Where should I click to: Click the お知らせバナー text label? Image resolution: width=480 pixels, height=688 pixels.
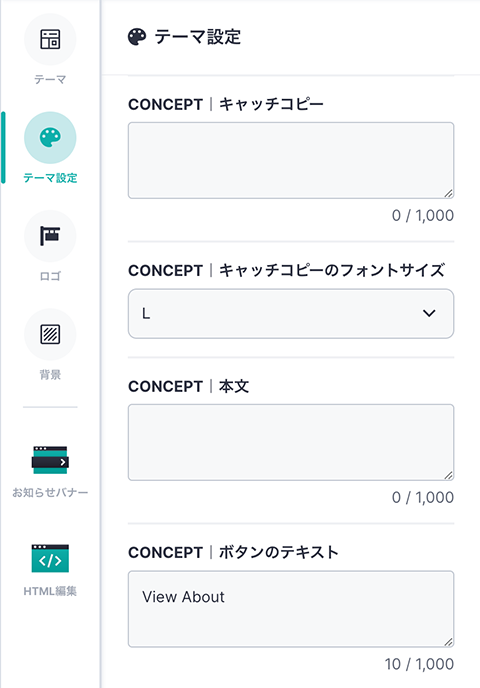click(x=50, y=493)
